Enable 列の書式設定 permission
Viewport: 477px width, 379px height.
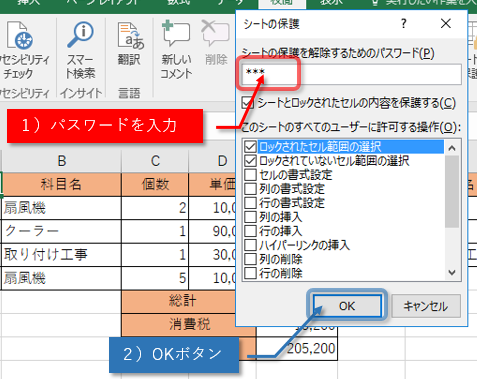tap(250, 189)
